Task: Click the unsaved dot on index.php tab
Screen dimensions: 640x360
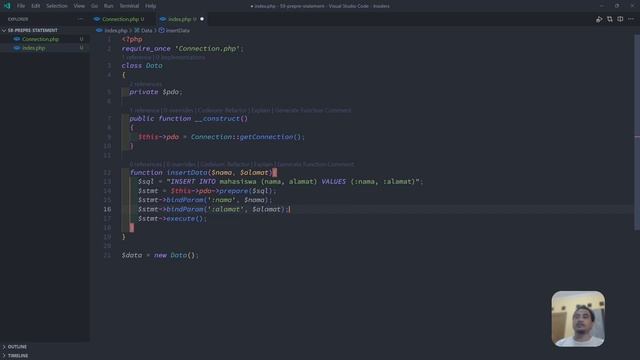Action: coord(202,19)
